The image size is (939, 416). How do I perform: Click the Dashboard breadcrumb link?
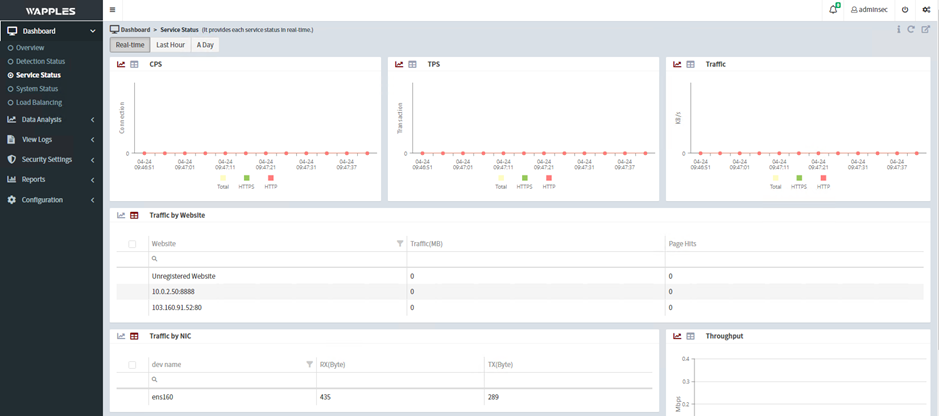[135, 30]
